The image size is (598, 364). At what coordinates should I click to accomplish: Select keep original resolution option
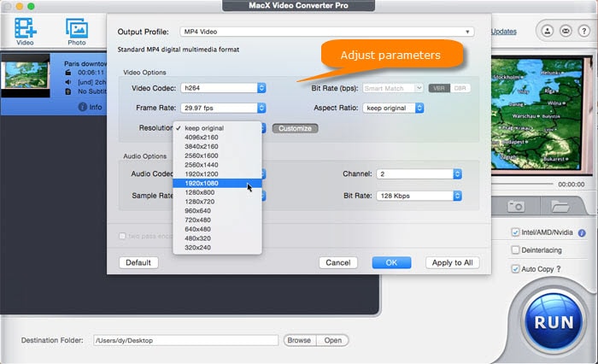(x=217, y=128)
